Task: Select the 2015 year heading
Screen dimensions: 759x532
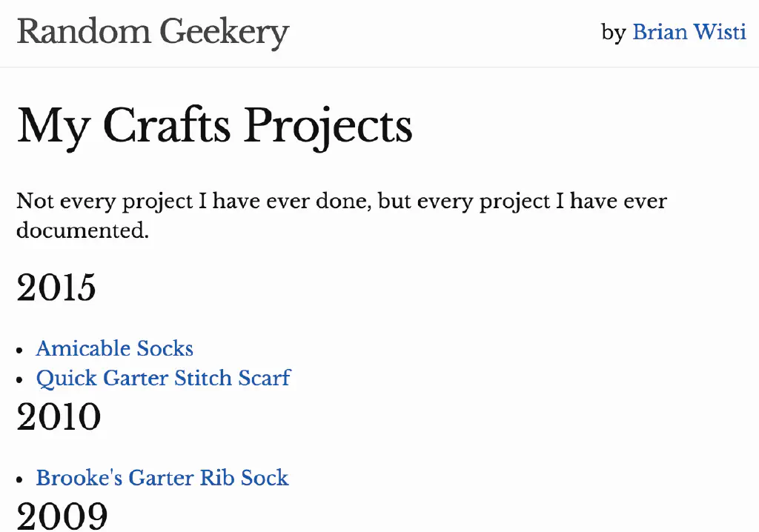Action: click(56, 287)
